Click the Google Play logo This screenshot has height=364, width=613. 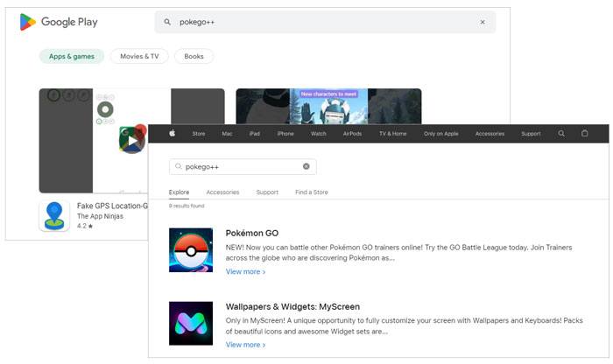tap(59, 22)
